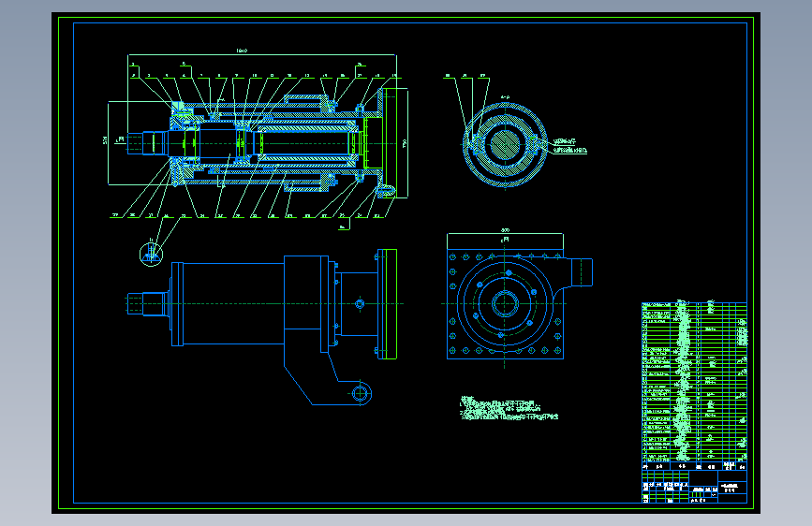Click the side port nozzle on the flange view
Screen dimensions: 812x526
[582, 271]
